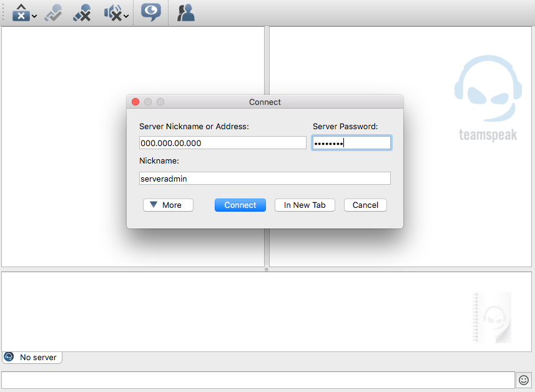Viewport: 535px width, 392px height.
Task: Open the emoji smiley picker icon
Action: coord(523,380)
